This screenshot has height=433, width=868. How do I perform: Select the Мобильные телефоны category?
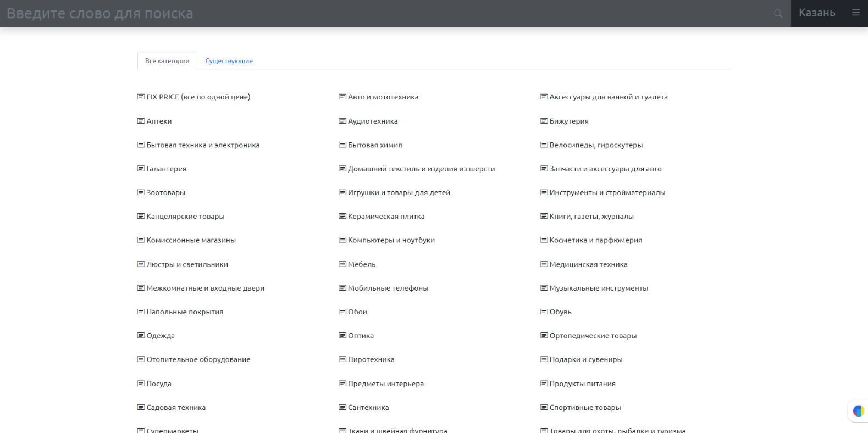point(388,288)
